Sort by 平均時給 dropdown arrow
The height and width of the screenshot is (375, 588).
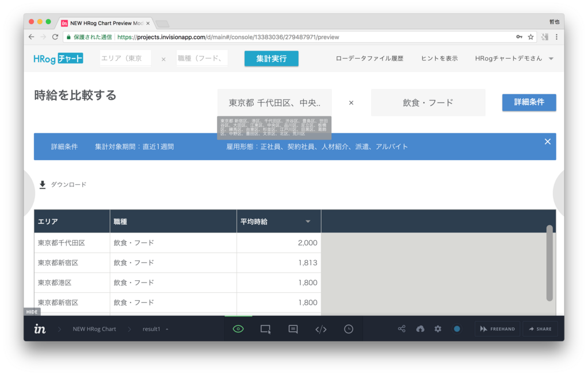(x=308, y=222)
